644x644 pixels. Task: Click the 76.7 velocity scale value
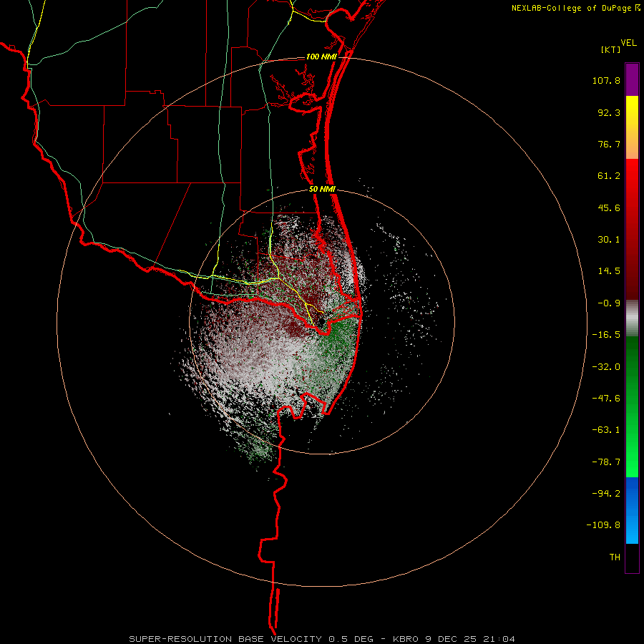(609, 144)
